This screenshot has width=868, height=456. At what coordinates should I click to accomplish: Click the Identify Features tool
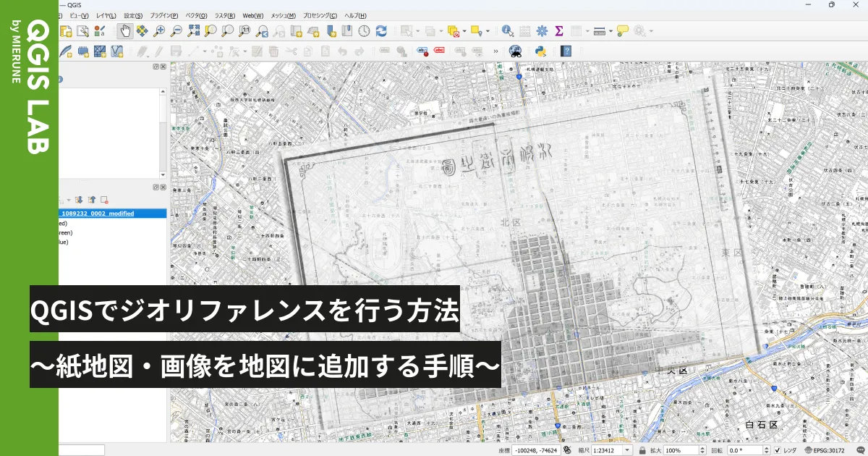point(507,31)
